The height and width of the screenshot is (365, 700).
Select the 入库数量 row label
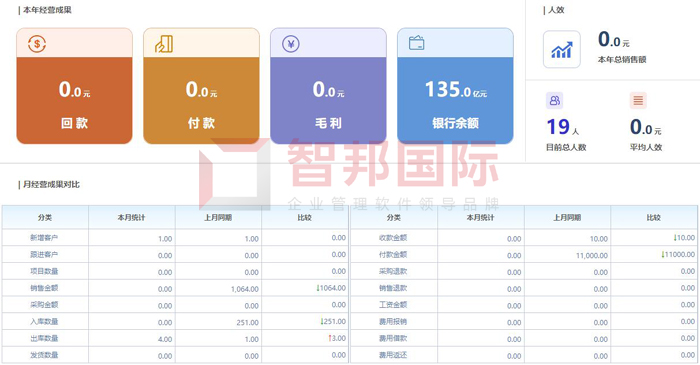(44, 321)
